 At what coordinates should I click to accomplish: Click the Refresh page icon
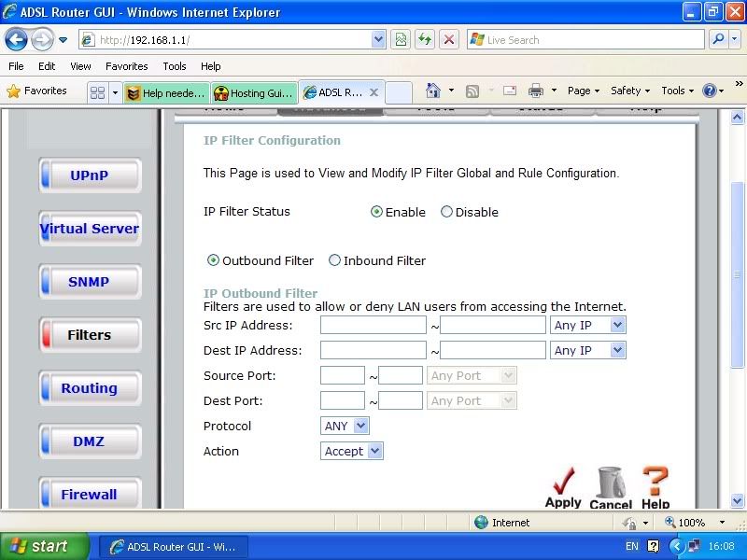(425, 40)
